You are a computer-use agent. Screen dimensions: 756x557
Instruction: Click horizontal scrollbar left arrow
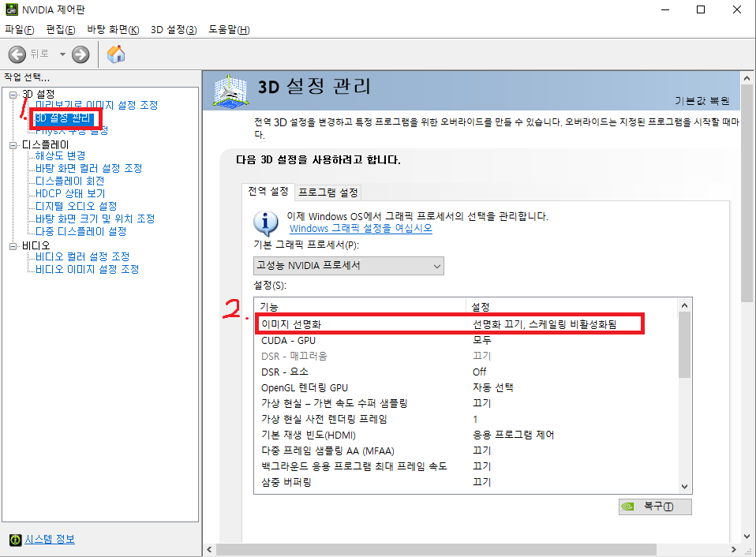(x=209, y=549)
